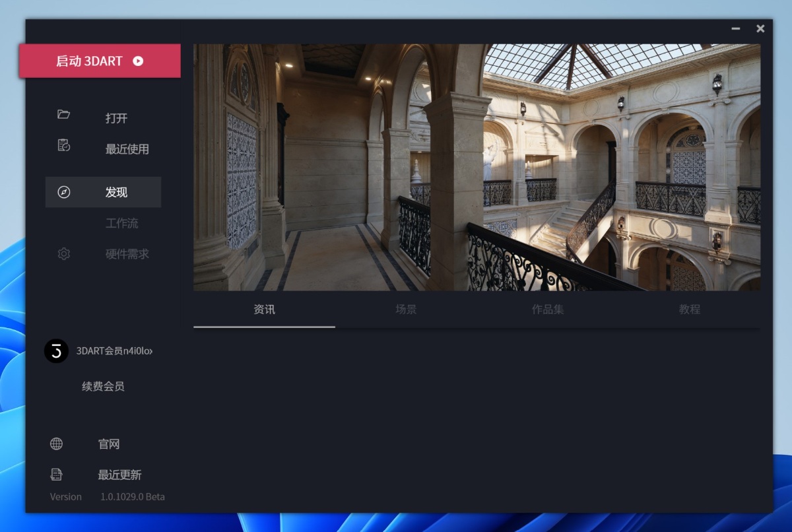The width and height of the screenshot is (792, 532).
Task: Open the 工作流 sidebar entry
Action: 121,223
